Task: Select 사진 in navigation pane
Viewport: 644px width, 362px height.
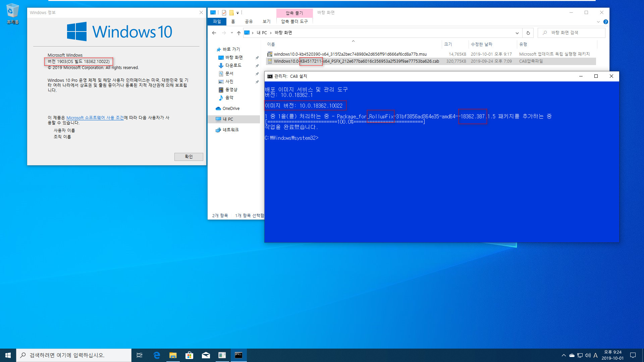Action: point(229,81)
